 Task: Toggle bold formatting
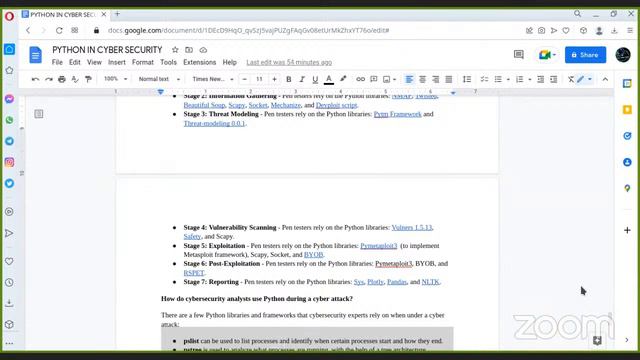click(x=289, y=79)
